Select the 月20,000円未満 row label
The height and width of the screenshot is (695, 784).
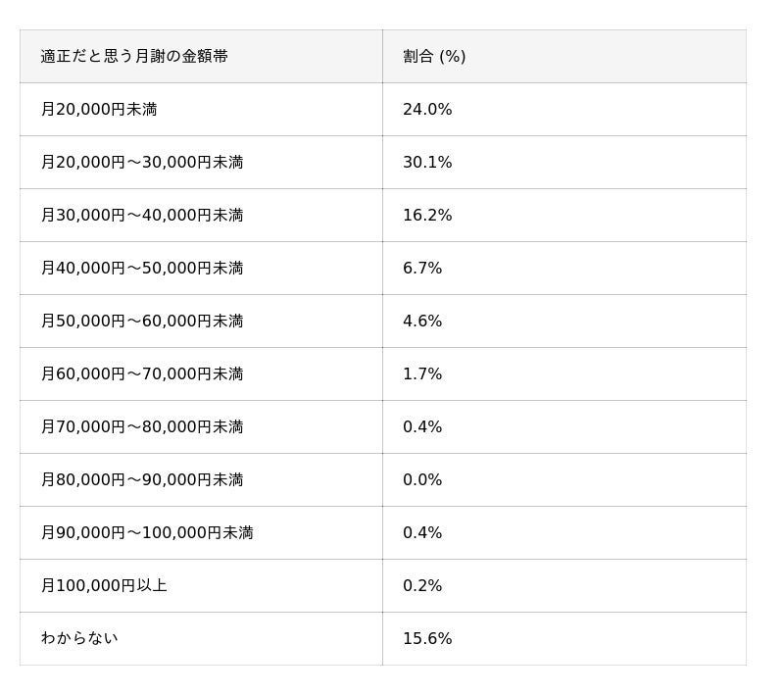click(x=99, y=110)
